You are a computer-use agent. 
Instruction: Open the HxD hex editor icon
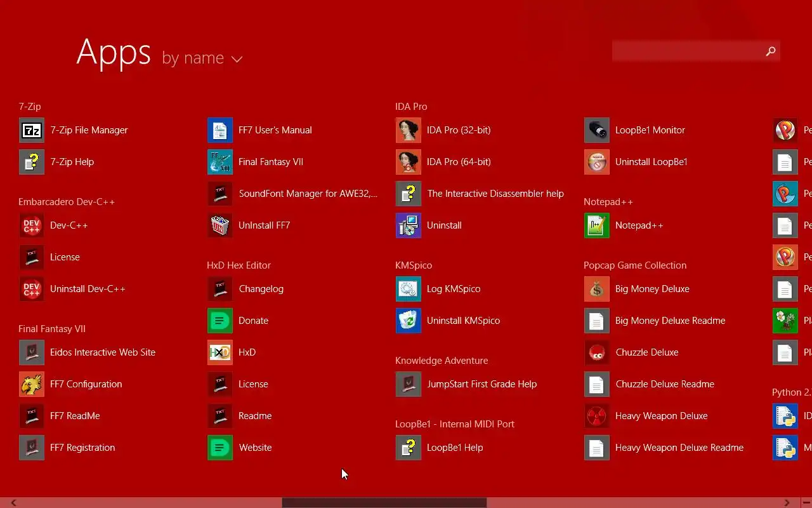coord(220,352)
